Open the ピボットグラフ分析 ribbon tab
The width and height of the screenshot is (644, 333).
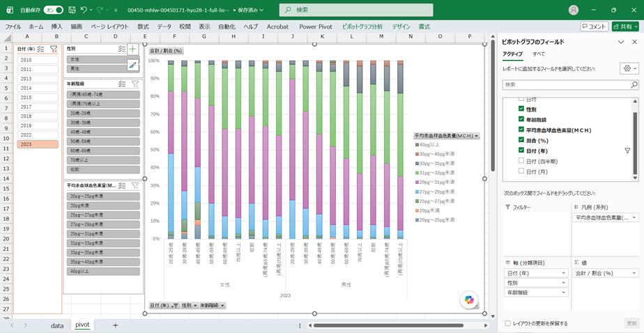(x=362, y=26)
